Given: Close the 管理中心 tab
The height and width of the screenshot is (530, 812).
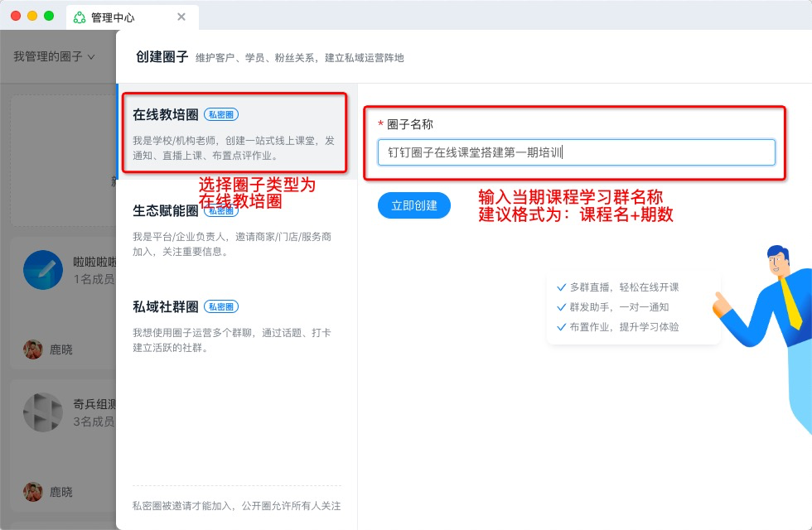Looking at the screenshot, I should [181, 17].
